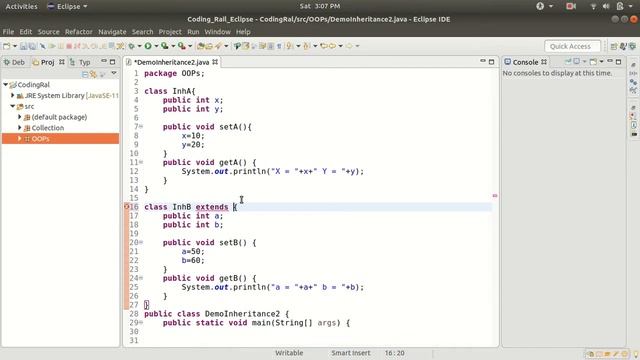Switch to the Debug perspective icon
The height and width of the screenshot is (360, 640).
click(632, 46)
